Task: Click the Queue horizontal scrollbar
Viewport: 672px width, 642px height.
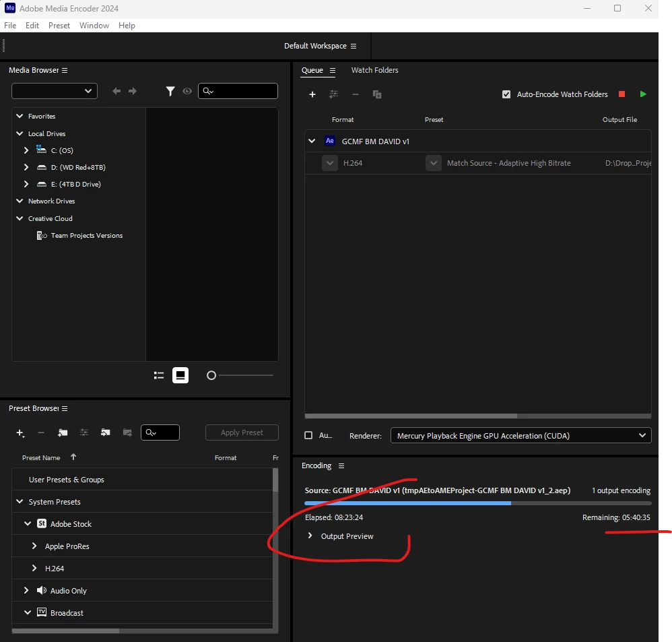Action: [x=411, y=416]
